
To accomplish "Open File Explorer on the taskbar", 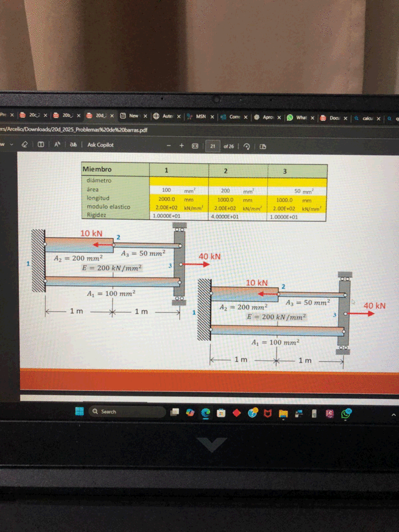I will coord(283,413).
